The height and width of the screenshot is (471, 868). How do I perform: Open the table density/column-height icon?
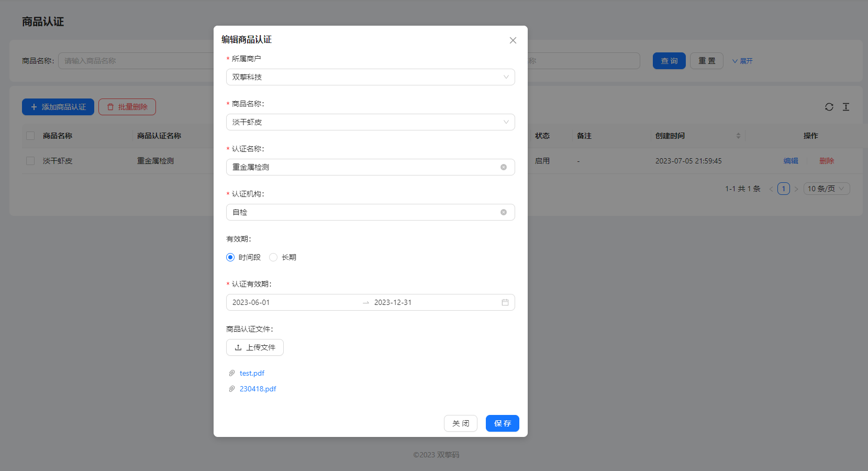tap(846, 107)
